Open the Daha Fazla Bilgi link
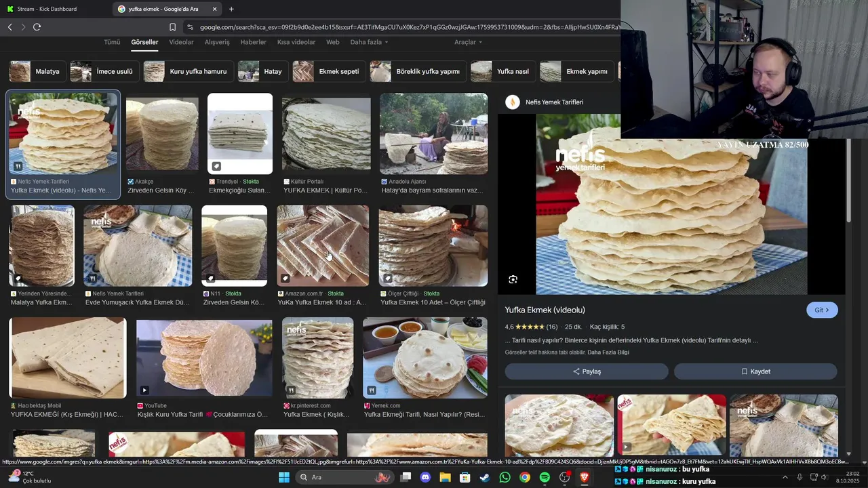This screenshot has height=488, width=868. pos(608,352)
